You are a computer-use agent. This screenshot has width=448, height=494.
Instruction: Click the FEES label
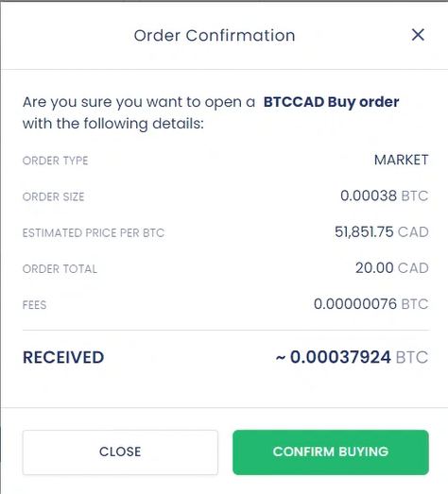pos(34,305)
